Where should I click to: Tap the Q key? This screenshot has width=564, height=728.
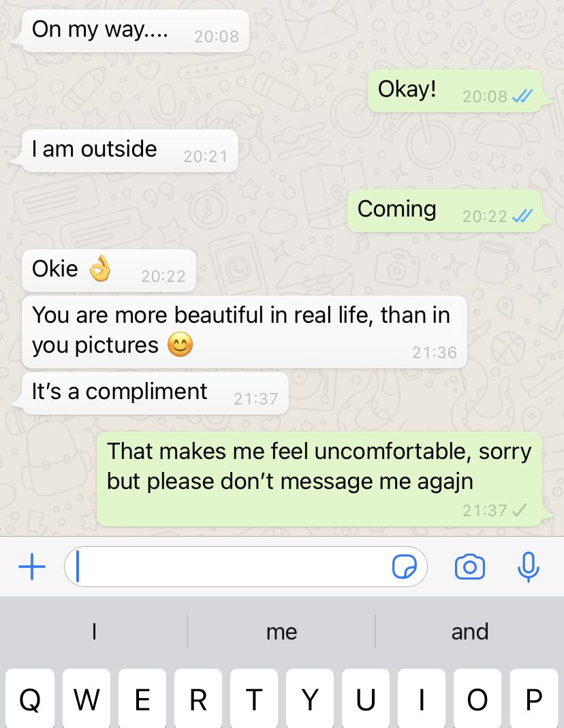[30, 698]
